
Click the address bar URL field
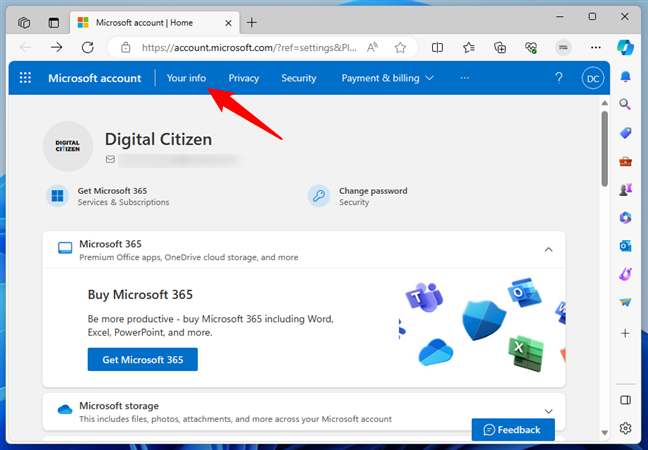[249, 48]
